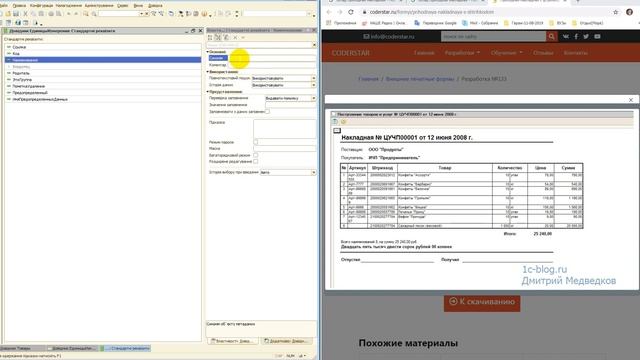This screenshot has height=360, width=640.
Task: Open the 'Главная' site nav link
Action: tap(424, 53)
